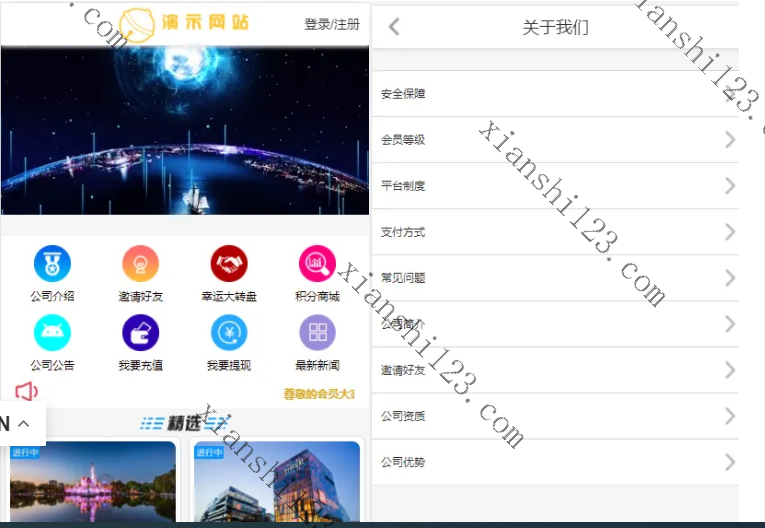Click chevron on 会员等级 row

730,140
